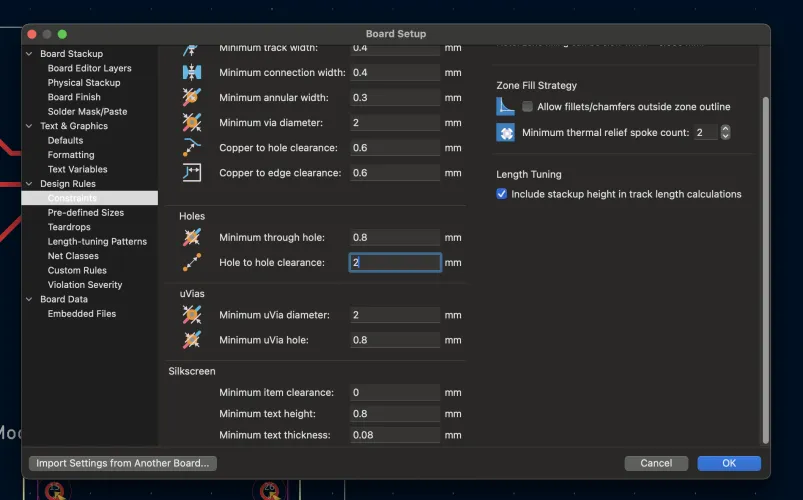Collapse the Board Data tree section
803x500 pixels.
(x=29, y=299)
